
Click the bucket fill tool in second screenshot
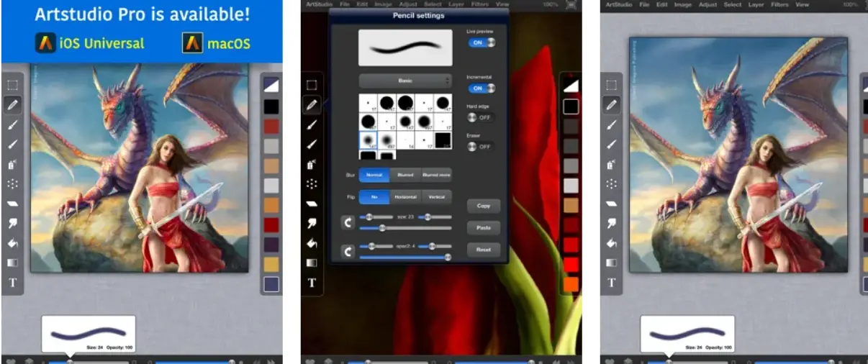click(312, 243)
